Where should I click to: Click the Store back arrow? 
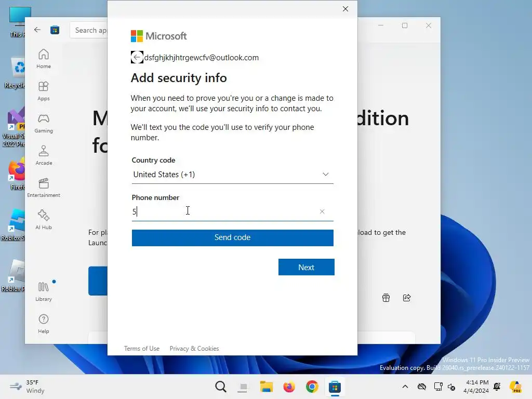(x=37, y=30)
